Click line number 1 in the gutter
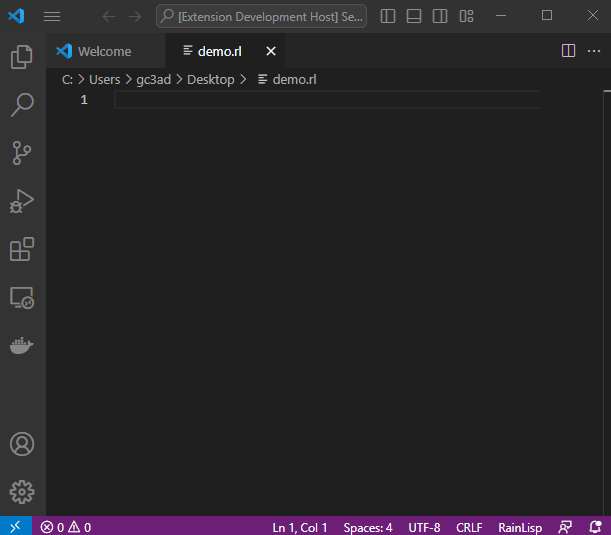 tap(84, 100)
